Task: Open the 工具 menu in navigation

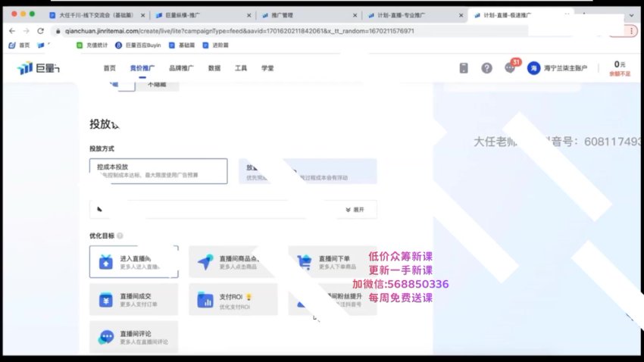Action: tap(240, 68)
